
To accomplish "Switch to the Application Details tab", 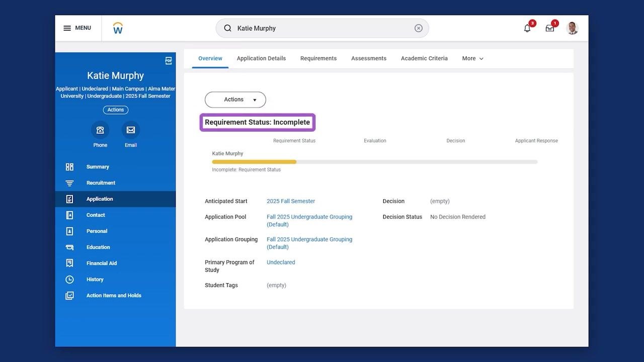I will pos(261,58).
